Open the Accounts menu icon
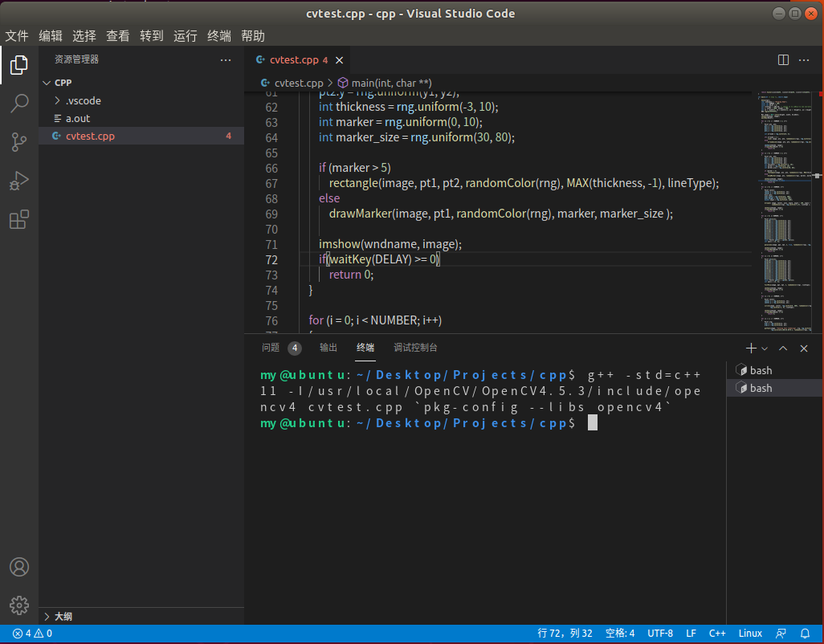This screenshot has height=644, width=824. [19, 567]
